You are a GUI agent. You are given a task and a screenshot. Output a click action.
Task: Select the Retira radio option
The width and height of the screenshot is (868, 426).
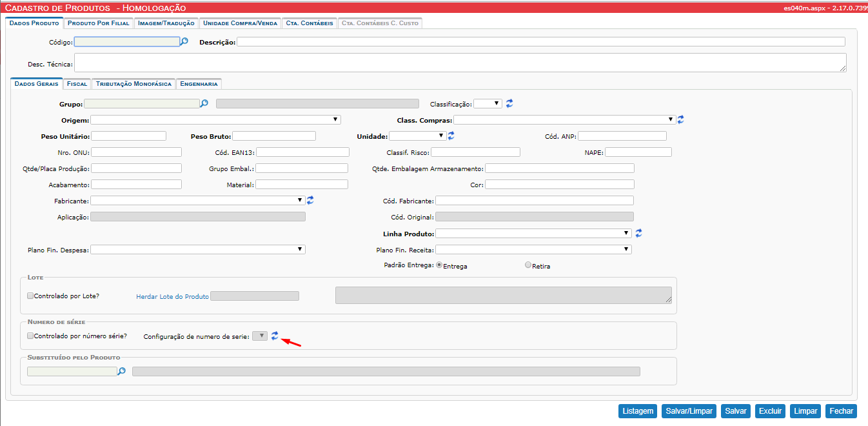click(x=528, y=265)
